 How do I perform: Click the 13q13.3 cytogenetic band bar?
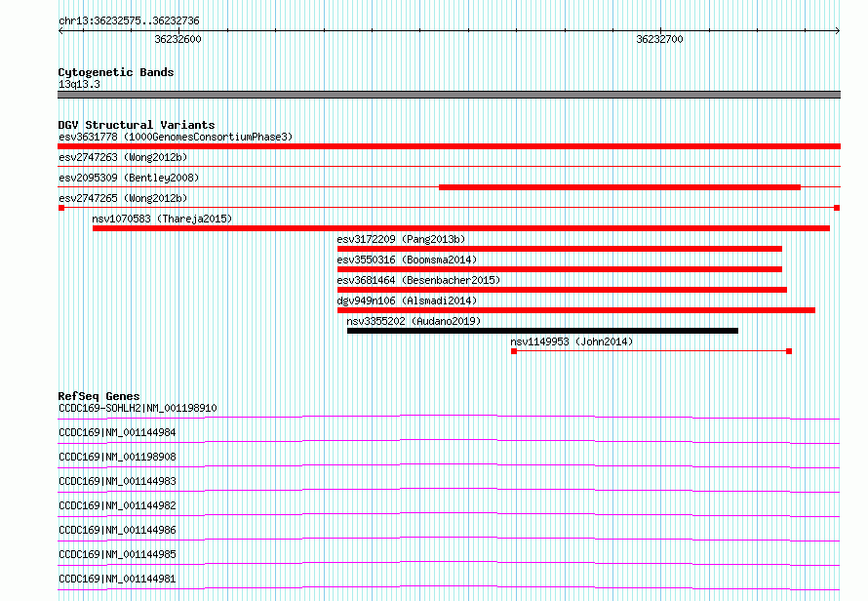[x=449, y=95]
